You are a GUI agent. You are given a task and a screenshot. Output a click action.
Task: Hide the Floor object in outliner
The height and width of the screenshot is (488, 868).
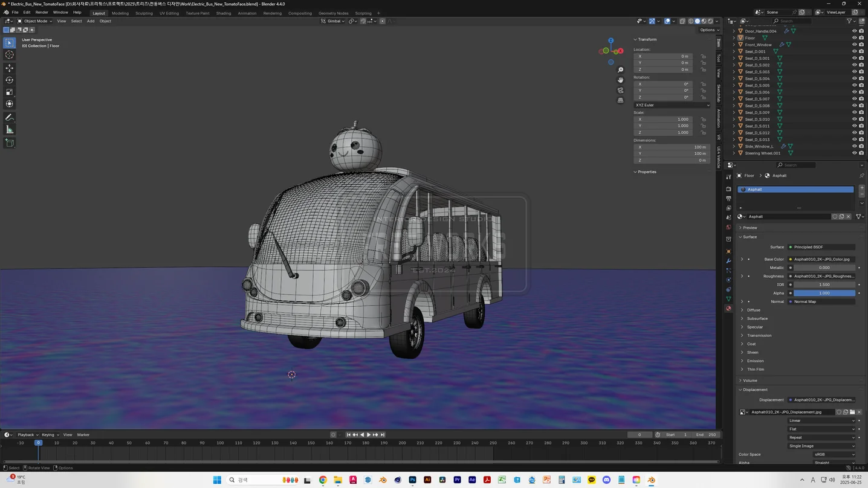[854, 38]
